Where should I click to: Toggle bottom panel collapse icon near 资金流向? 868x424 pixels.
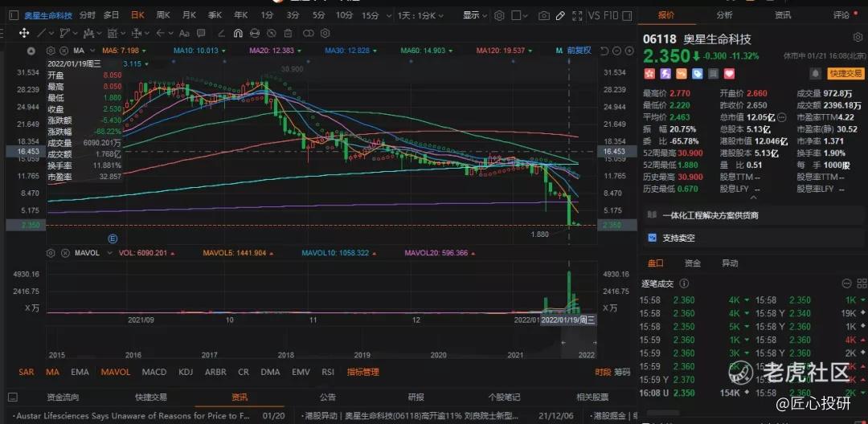pyautogui.click(x=14, y=397)
